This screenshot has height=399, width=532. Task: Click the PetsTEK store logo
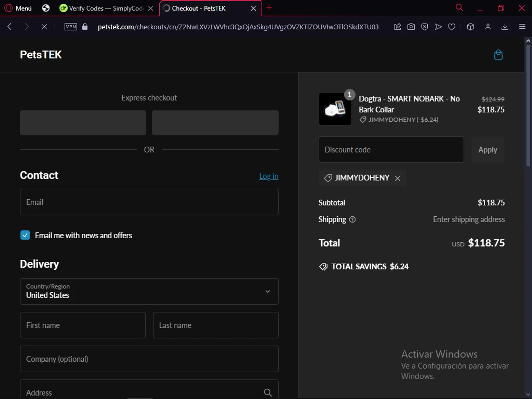click(x=41, y=55)
